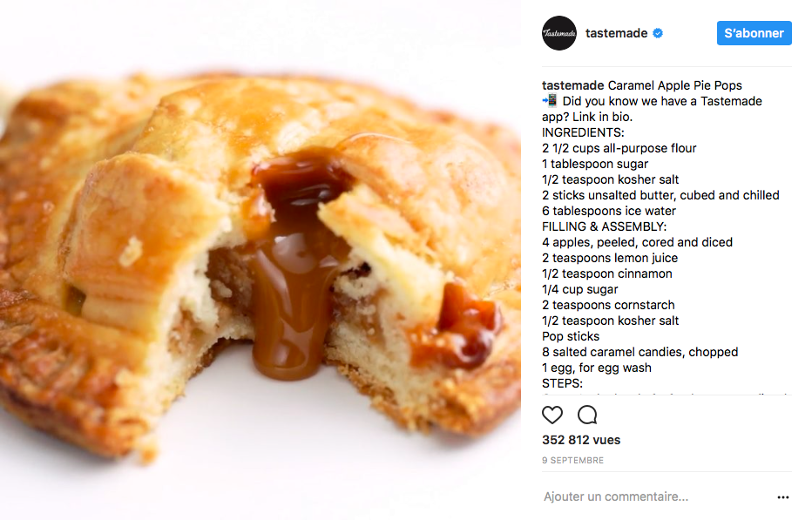Click the 352 812 vues count
The image size is (812, 520).
[x=581, y=440]
